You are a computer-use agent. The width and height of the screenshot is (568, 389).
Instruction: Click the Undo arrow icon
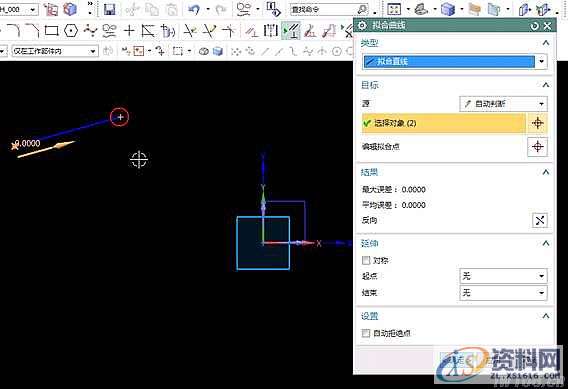pos(194,9)
